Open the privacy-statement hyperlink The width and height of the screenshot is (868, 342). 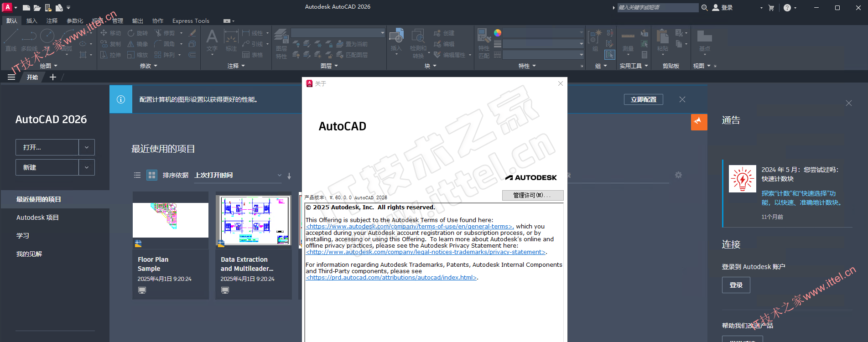click(426, 252)
